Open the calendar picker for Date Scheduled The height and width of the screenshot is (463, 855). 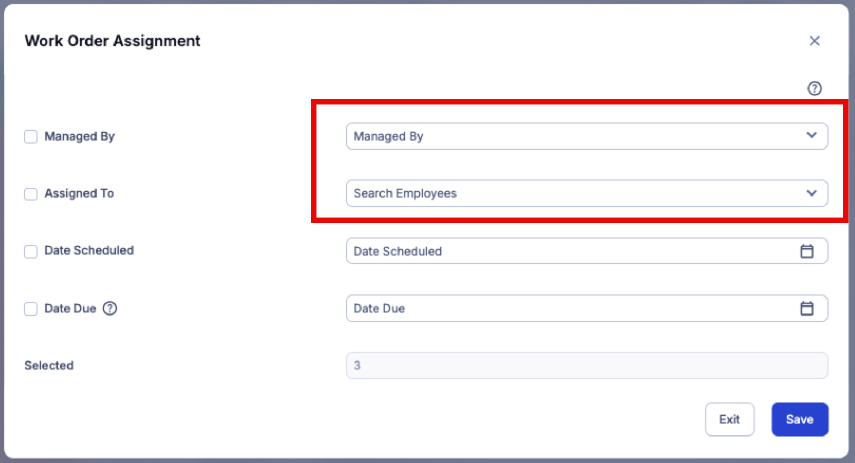[806, 251]
